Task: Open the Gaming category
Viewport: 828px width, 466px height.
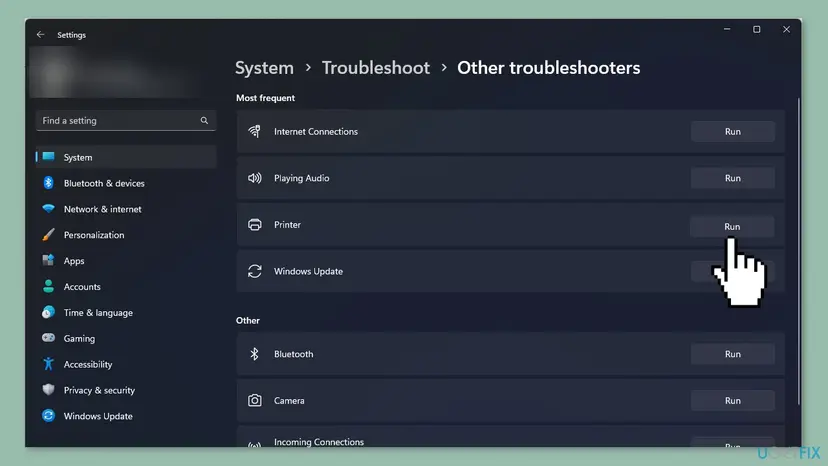Action: [x=126, y=338]
